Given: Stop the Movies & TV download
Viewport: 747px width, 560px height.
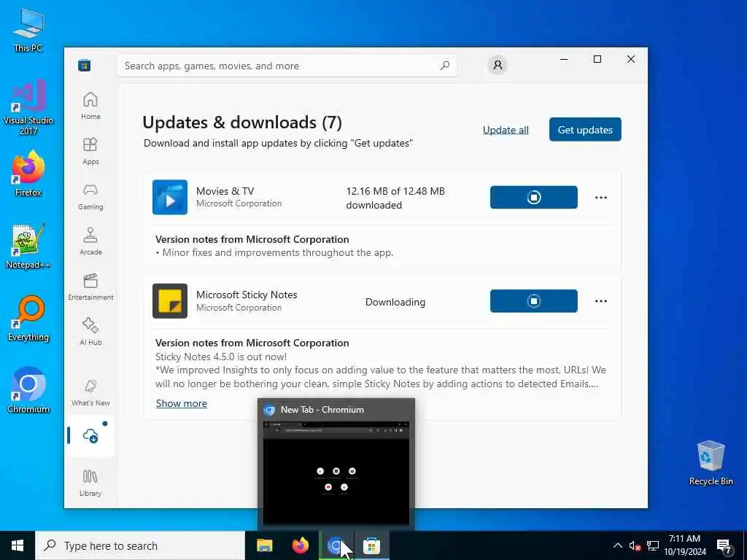Looking at the screenshot, I should pos(533,197).
